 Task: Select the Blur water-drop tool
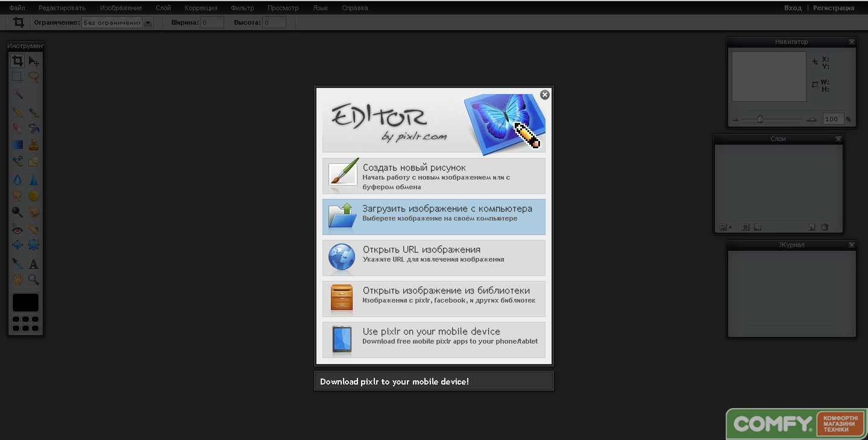(x=17, y=179)
